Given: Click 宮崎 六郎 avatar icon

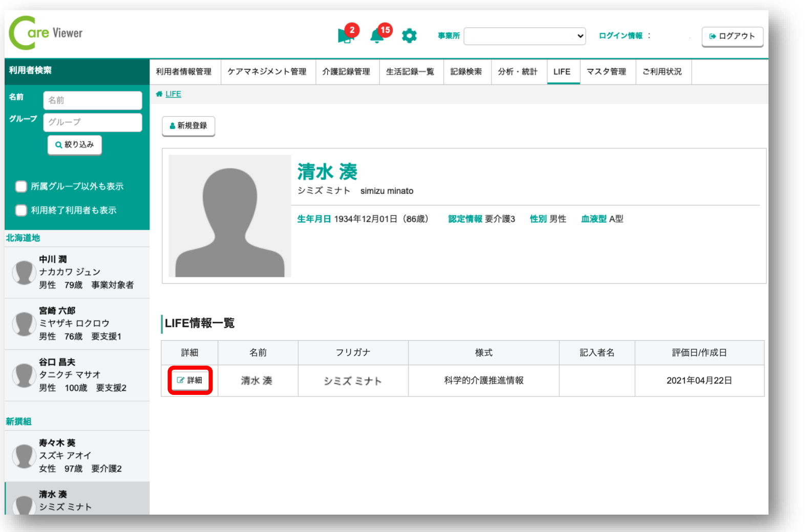Looking at the screenshot, I should pos(24,324).
